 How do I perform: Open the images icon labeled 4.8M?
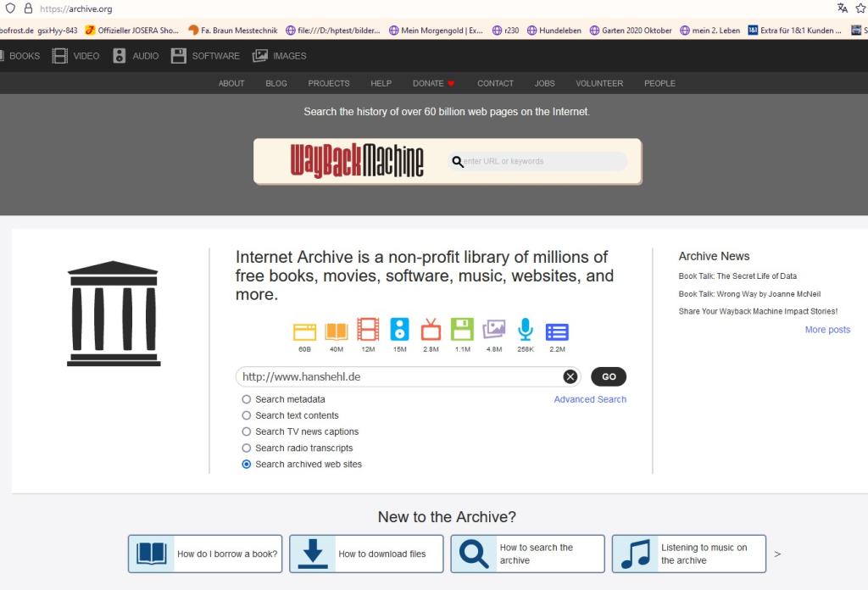pyautogui.click(x=494, y=330)
